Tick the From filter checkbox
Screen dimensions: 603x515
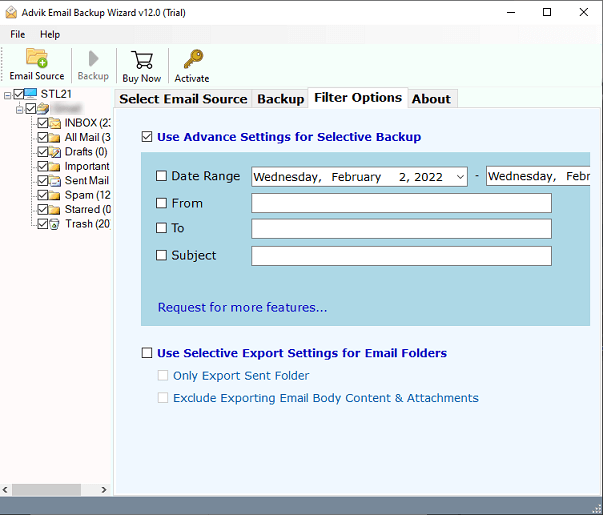161,203
